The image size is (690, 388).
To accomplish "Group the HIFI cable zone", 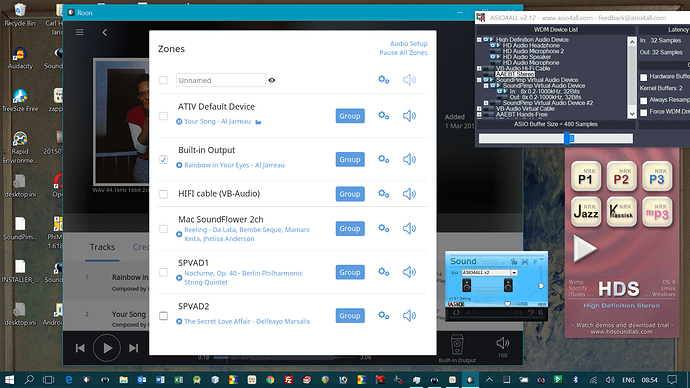I will [350, 194].
